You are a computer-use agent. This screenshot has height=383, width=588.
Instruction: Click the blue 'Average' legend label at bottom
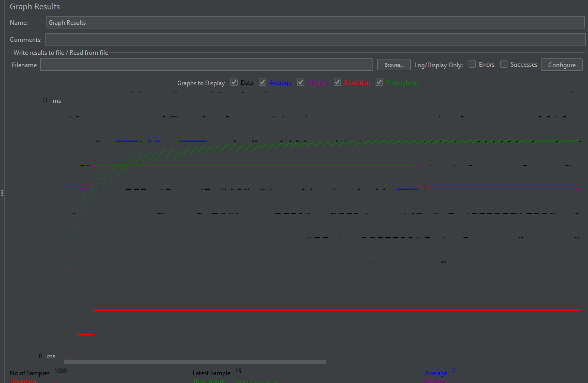(436, 373)
